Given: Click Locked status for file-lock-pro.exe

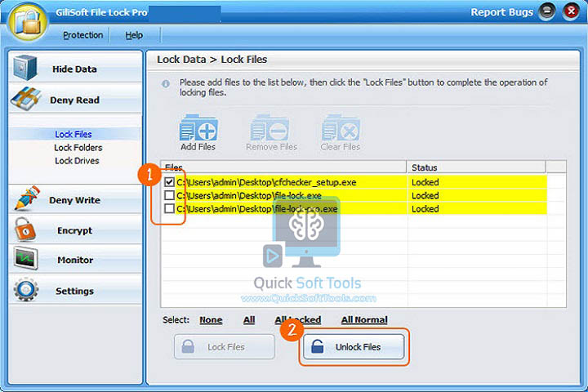Looking at the screenshot, I should tap(425, 208).
